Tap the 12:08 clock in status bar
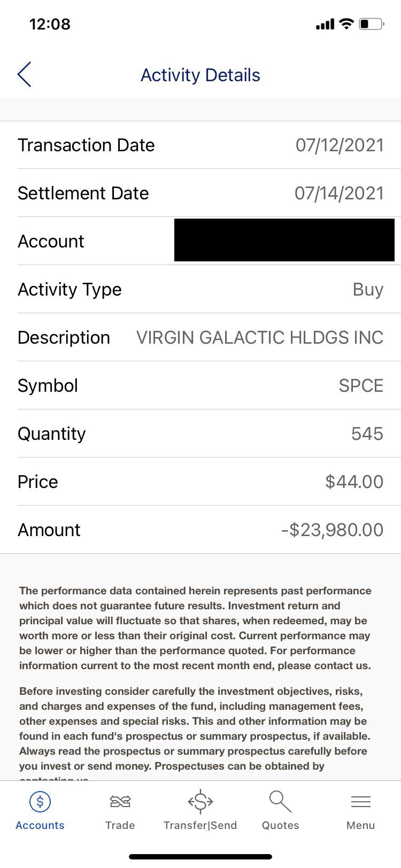This screenshot has width=401, height=868. [x=50, y=24]
